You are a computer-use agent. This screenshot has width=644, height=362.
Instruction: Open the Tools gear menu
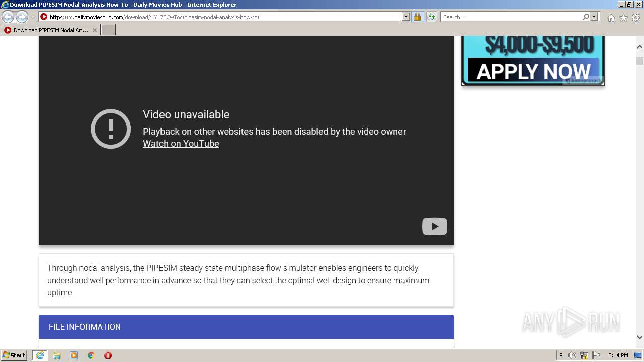click(636, 18)
